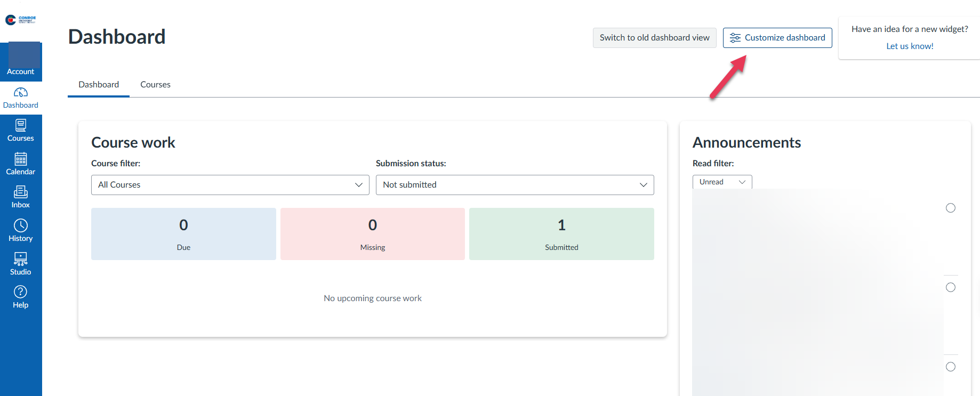Open the Not submitted status dropdown
This screenshot has width=980, height=396.
pyautogui.click(x=515, y=185)
